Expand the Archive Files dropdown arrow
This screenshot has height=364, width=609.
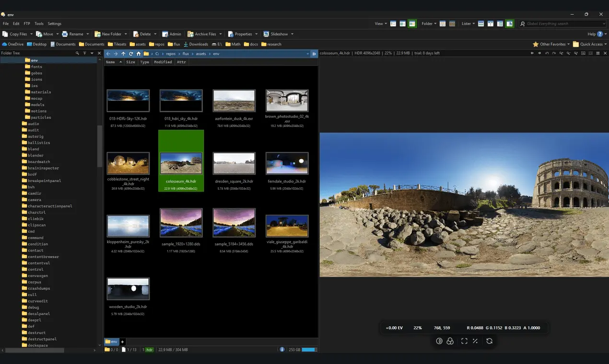coord(221,34)
